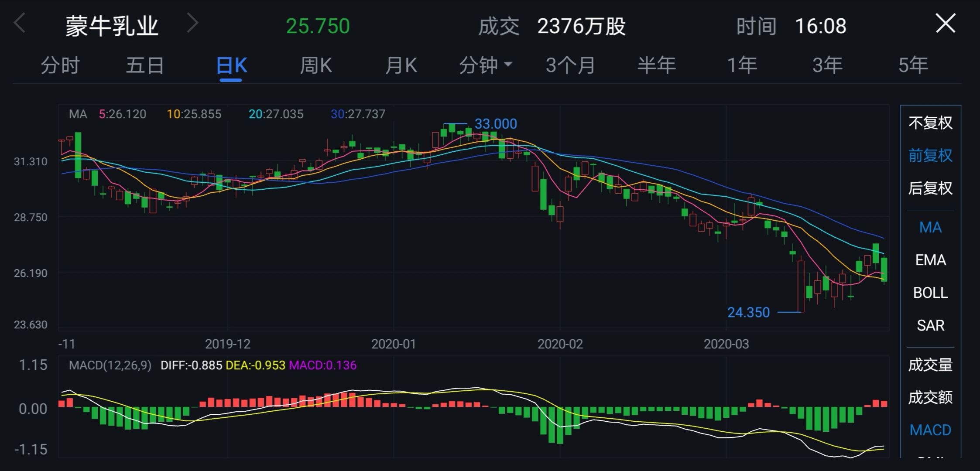Show the 3年 three-year range
Screen dimensions: 980x471
tap(827, 65)
